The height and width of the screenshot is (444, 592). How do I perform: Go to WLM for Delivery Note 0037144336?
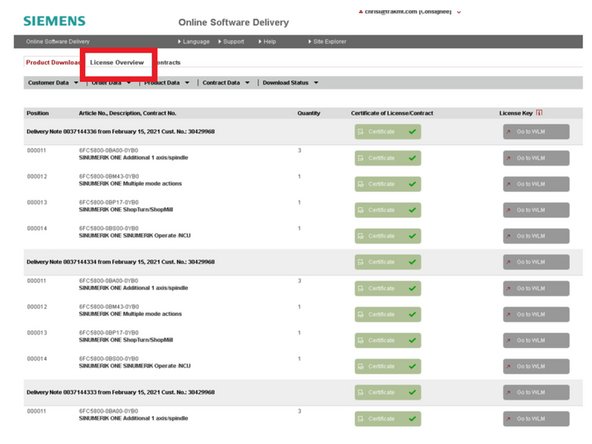coord(536,132)
